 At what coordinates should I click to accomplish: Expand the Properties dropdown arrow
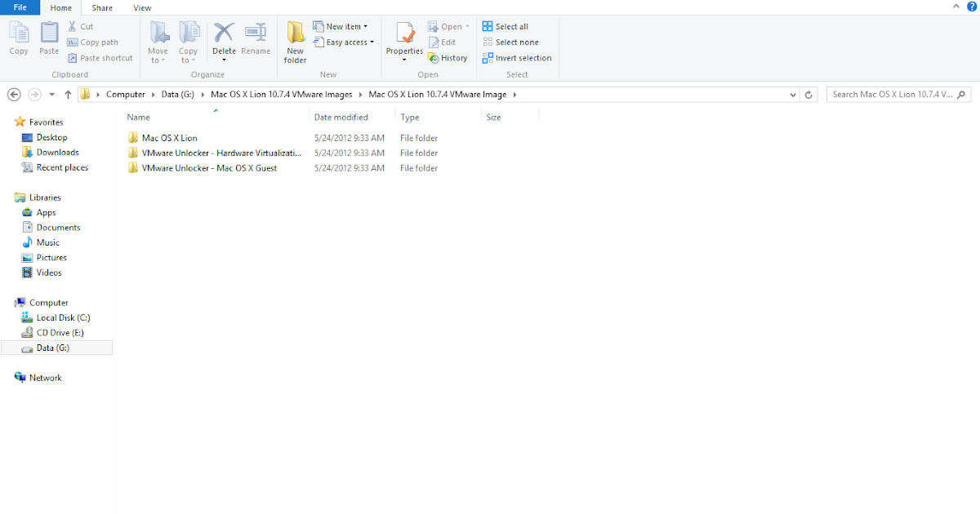(404, 60)
